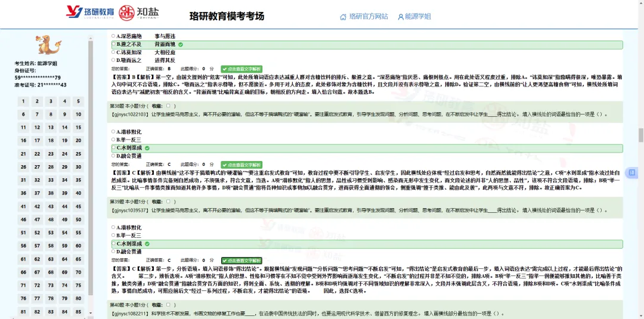This screenshot has height=319, width=644.
Task: Click the 珞研教育 logo in the header
Action: click(x=91, y=13)
